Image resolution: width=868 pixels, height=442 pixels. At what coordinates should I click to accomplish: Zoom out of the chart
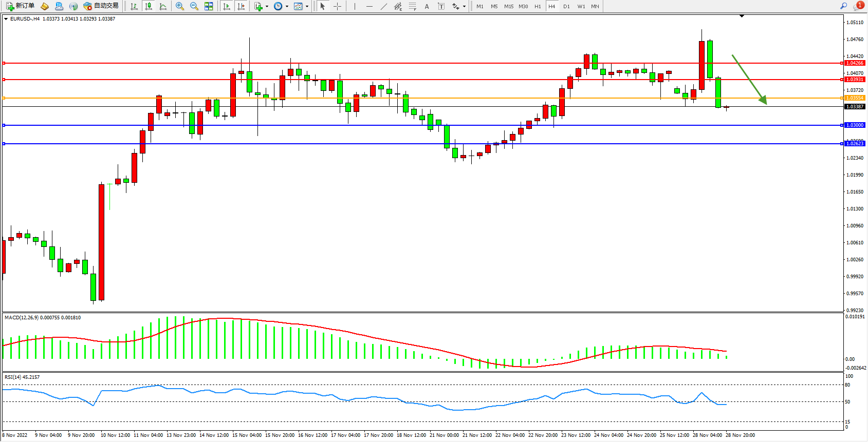coord(194,6)
